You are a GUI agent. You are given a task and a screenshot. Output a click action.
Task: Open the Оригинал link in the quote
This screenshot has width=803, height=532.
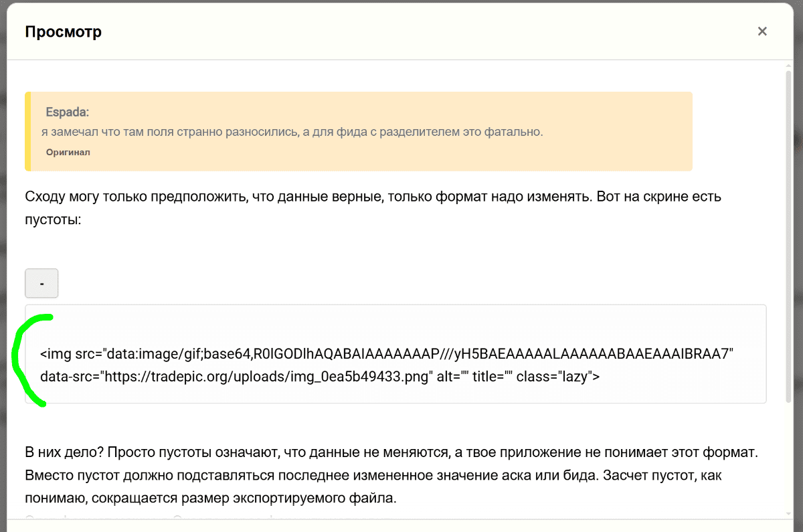click(x=68, y=152)
